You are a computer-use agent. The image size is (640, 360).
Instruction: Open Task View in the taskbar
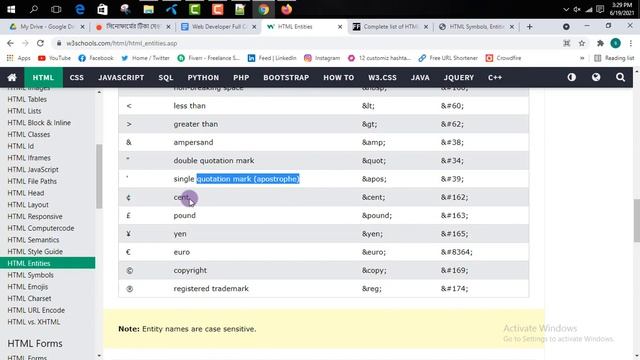coord(56,9)
